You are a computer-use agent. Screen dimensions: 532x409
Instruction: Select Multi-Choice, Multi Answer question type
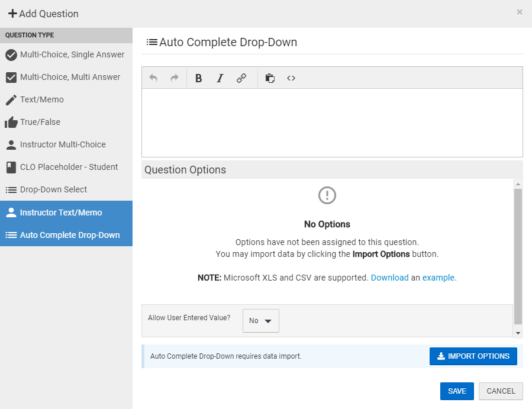(66, 77)
